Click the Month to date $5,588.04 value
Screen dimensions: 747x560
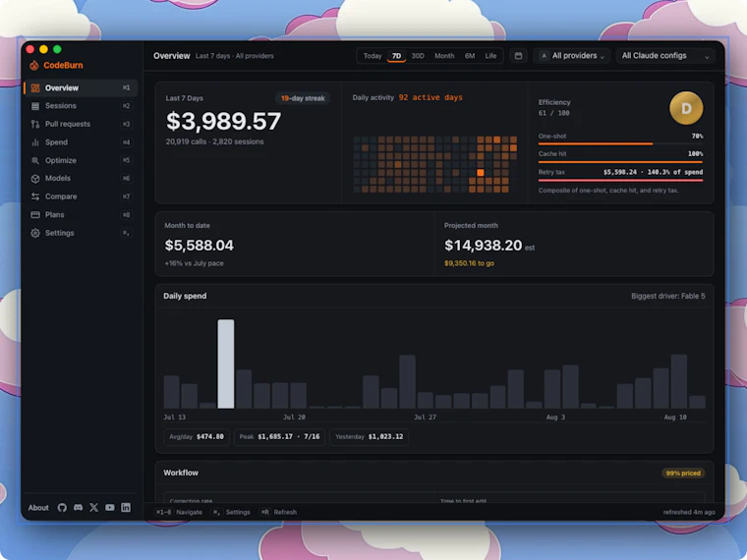tap(200, 246)
